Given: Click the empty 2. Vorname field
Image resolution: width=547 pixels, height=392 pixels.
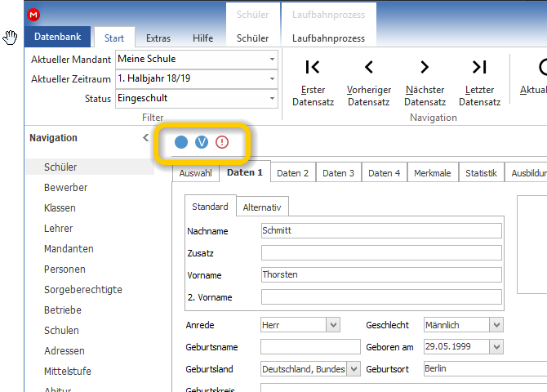Looking at the screenshot, I should coord(381,296).
